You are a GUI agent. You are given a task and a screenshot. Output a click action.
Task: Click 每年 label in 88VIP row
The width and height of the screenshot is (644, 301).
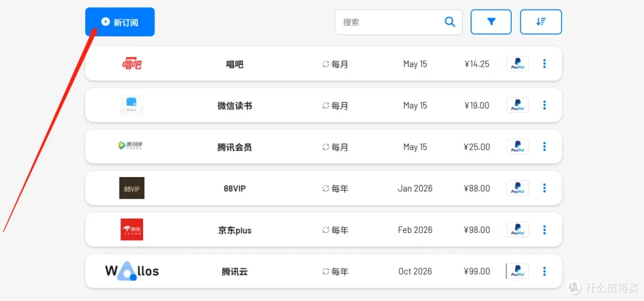[x=340, y=189]
